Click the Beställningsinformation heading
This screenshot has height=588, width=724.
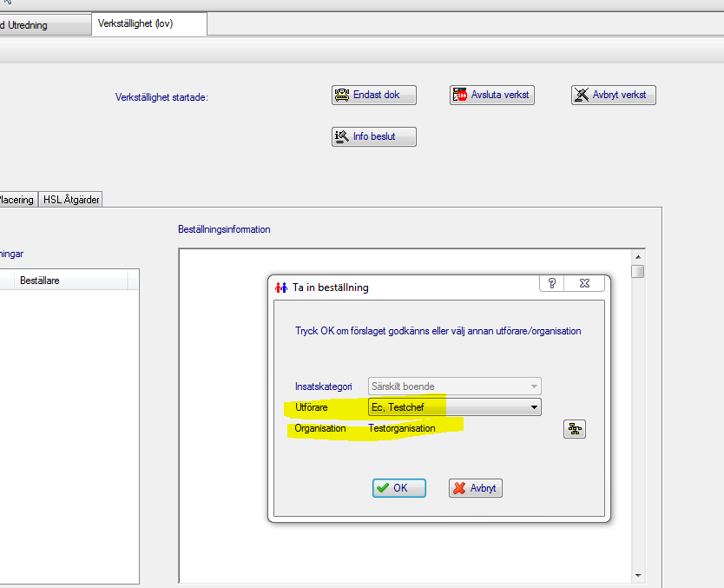[x=224, y=229]
